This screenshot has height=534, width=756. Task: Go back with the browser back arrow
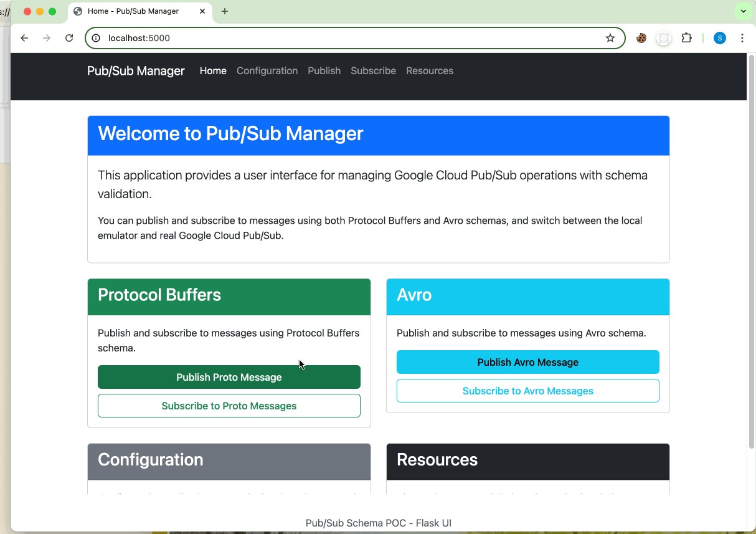tap(24, 38)
